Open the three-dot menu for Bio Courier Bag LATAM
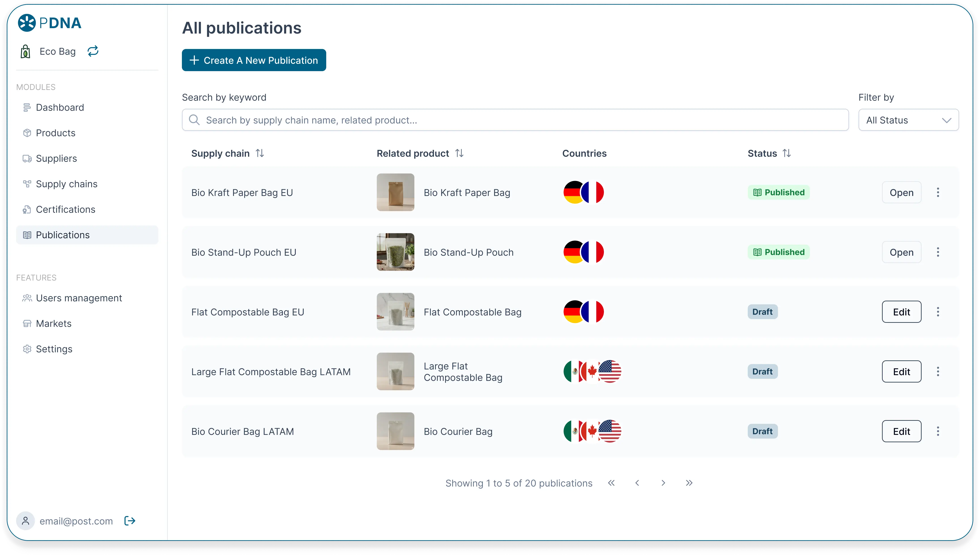This screenshot has width=980, height=557. (937, 431)
